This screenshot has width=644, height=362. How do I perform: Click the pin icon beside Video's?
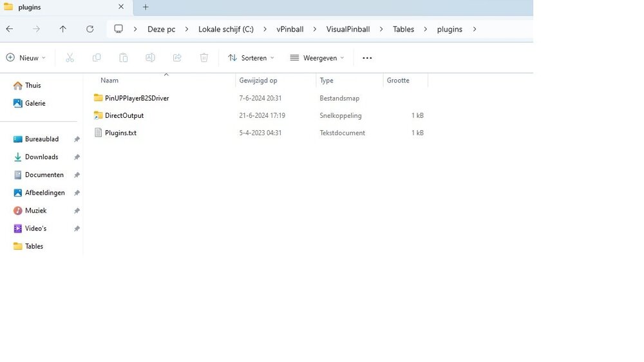click(77, 229)
